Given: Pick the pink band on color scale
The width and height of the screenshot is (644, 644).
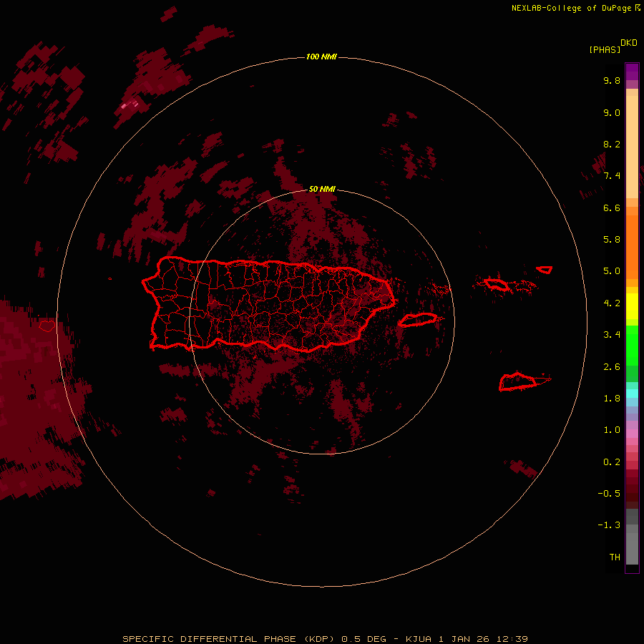Looking at the screenshot, I should coord(632,434).
